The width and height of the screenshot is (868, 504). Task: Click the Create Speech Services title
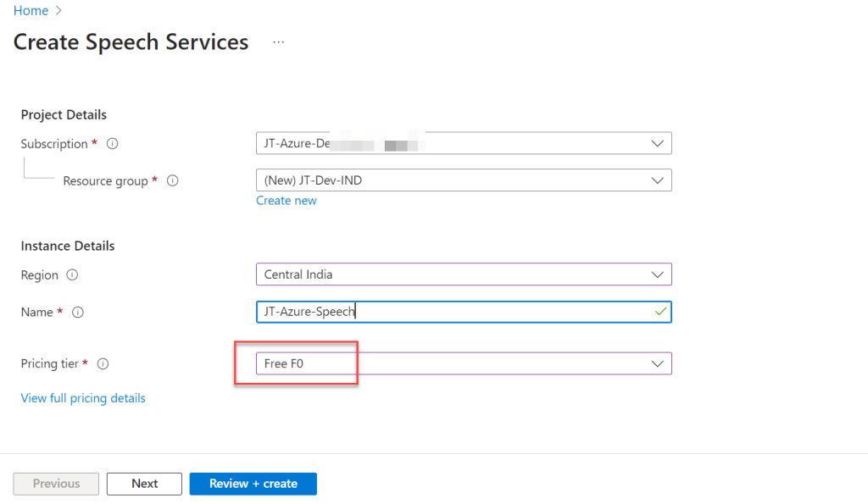131,42
